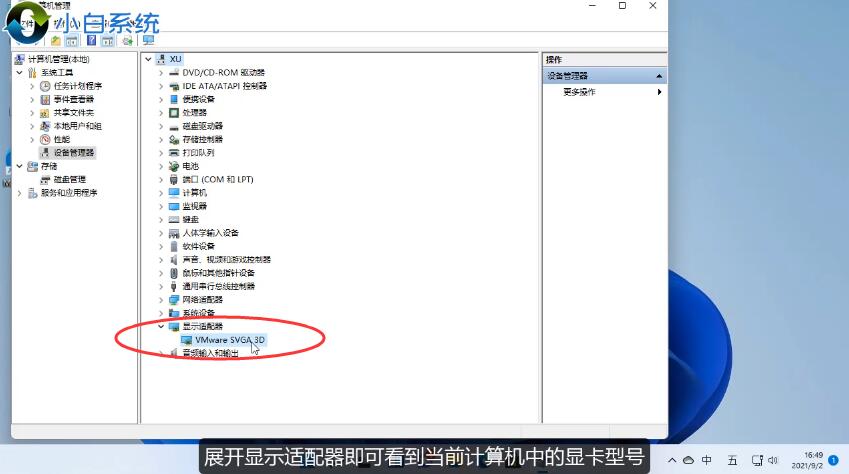849x474 pixels.
Task: Select the 存储控制器 category
Action: [203, 139]
